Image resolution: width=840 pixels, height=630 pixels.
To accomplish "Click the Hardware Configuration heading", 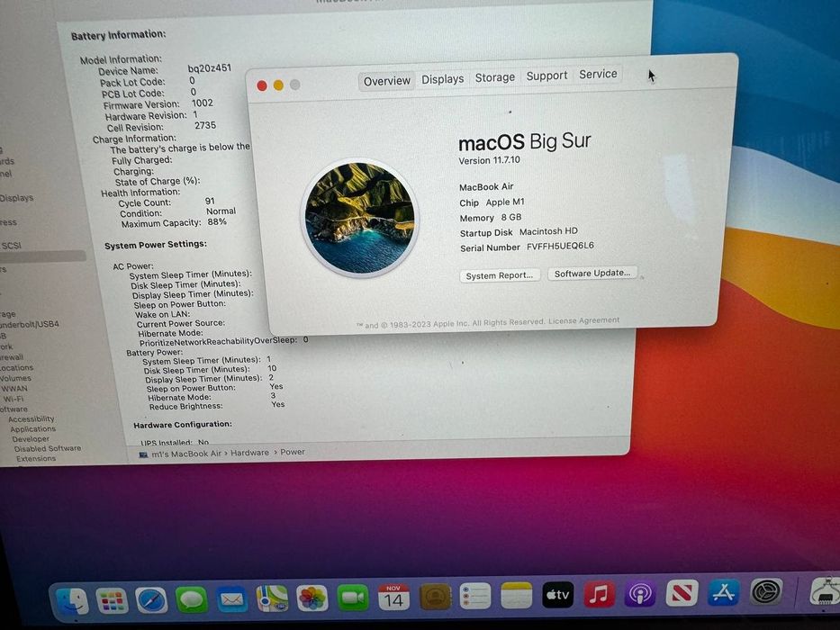I will click(183, 424).
